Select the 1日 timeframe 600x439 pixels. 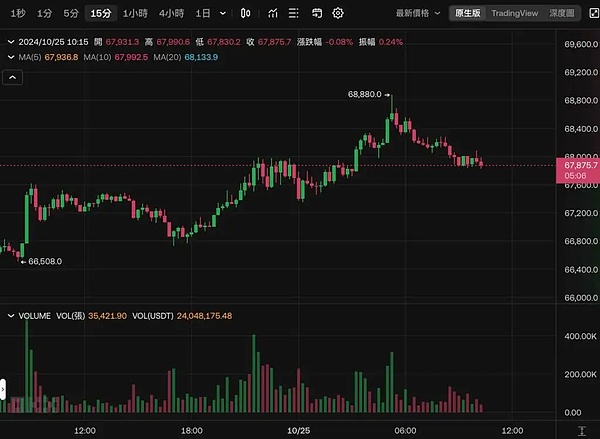tap(203, 13)
